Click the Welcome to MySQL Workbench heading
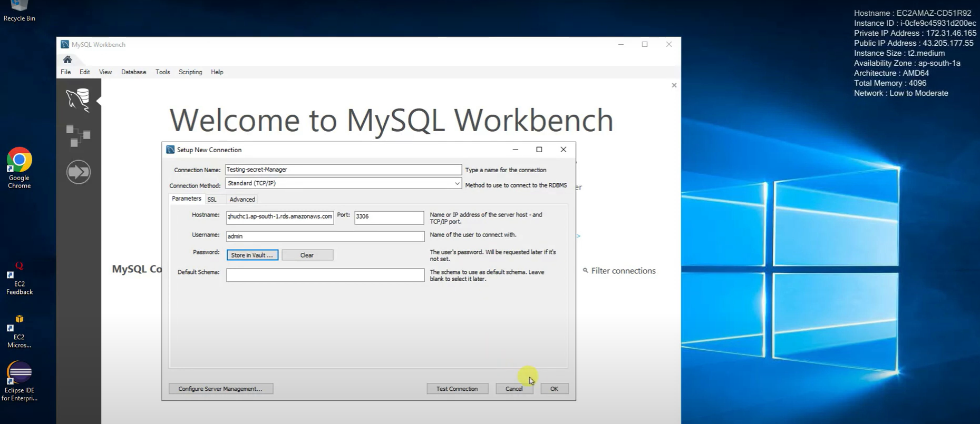The width and height of the screenshot is (980, 424). click(391, 120)
